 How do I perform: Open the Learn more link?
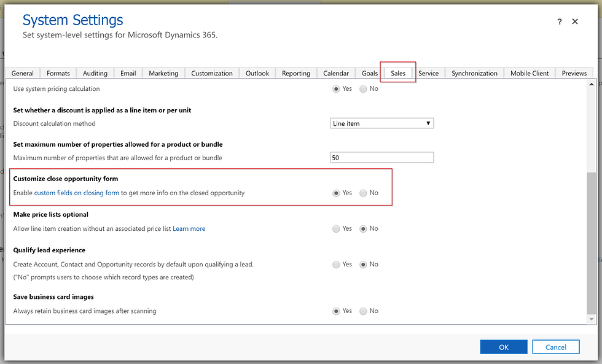point(189,228)
